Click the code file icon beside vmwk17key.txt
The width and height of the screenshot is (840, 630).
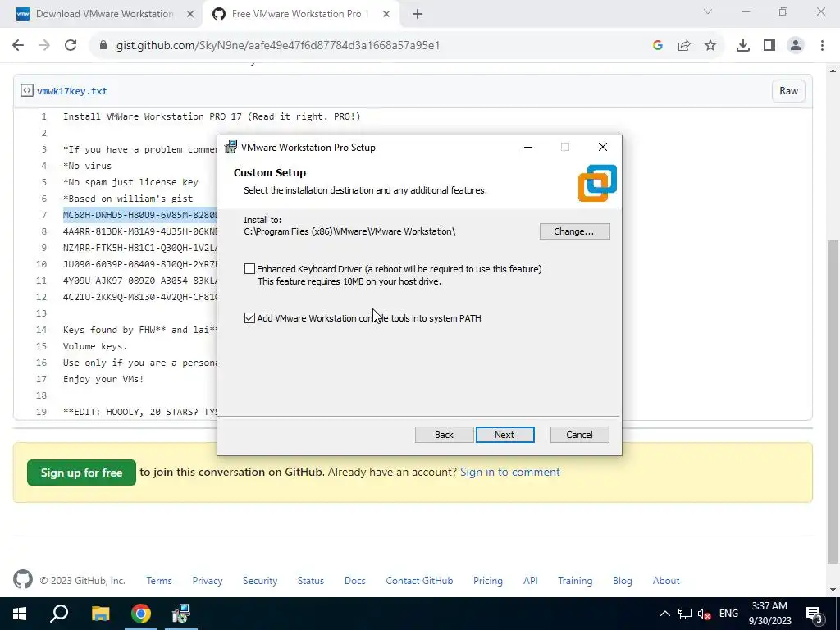point(27,90)
